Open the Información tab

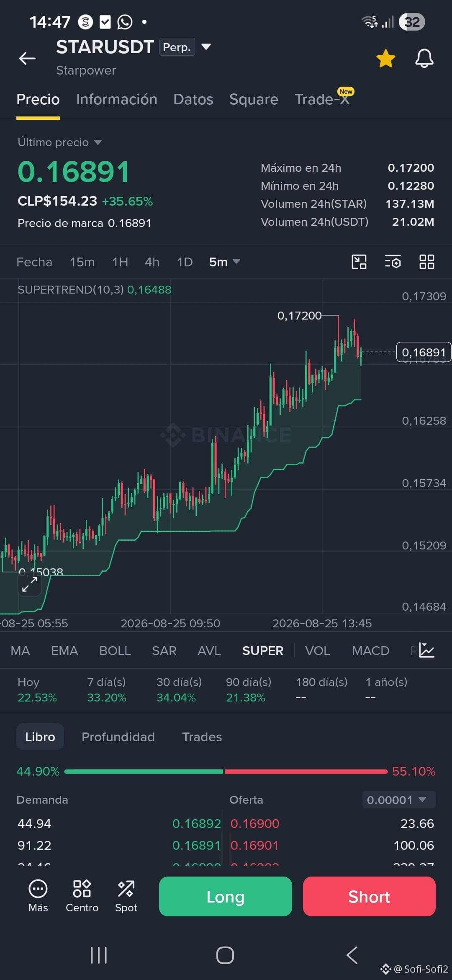pos(117,99)
